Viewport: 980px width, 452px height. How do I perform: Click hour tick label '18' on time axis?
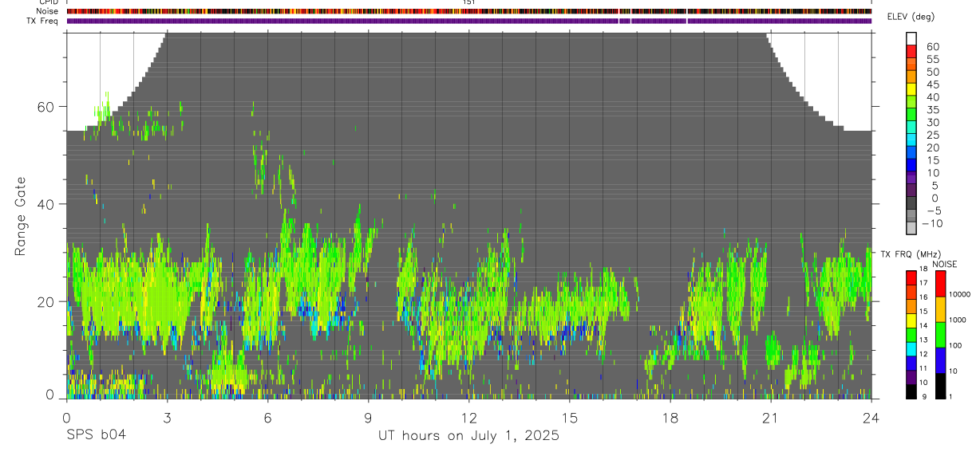click(670, 418)
